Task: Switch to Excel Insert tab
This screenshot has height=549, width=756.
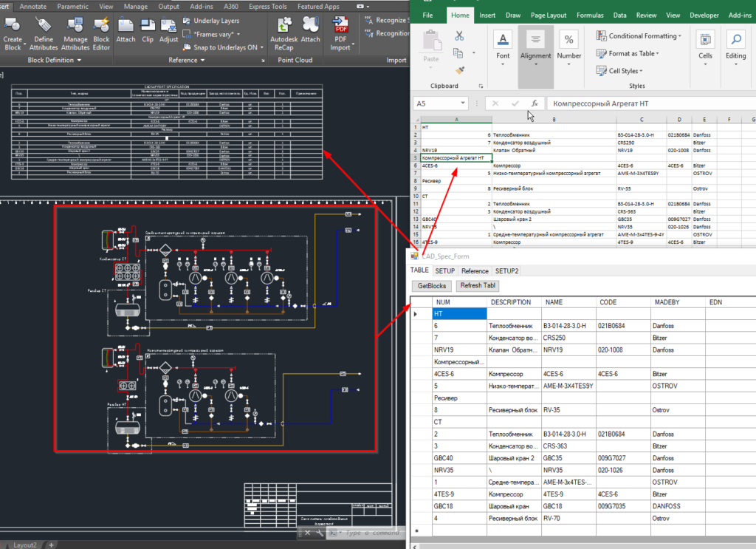Action: coord(487,16)
